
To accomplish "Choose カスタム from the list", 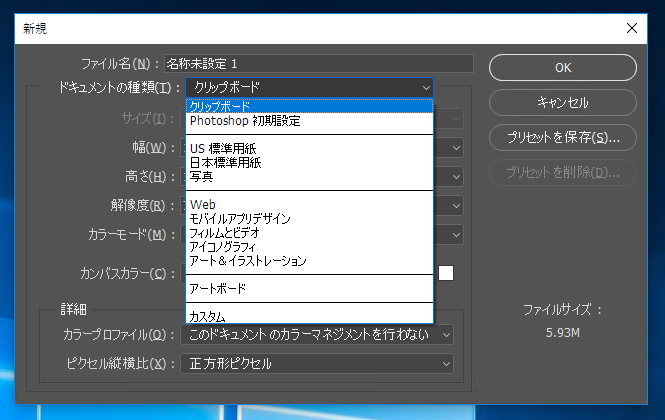I will [x=310, y=316].
